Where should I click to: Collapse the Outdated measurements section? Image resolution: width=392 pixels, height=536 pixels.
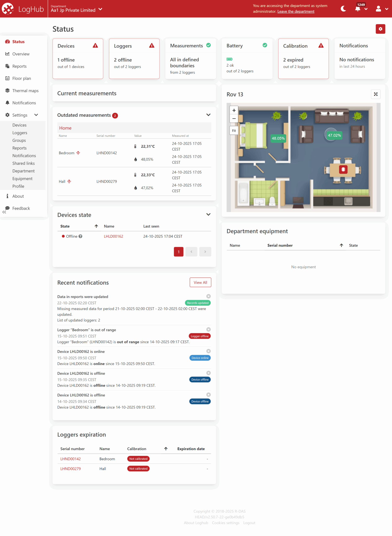[208, 115]
